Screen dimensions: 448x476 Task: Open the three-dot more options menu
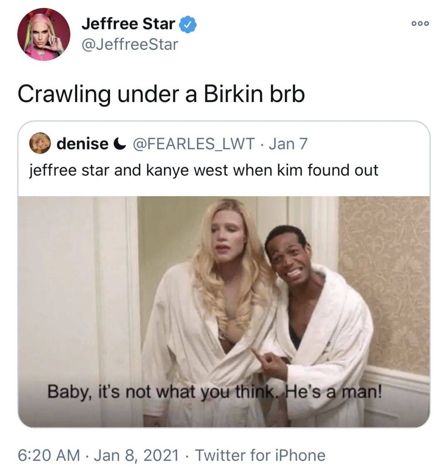pyautogui.click(x=420, y=23)
